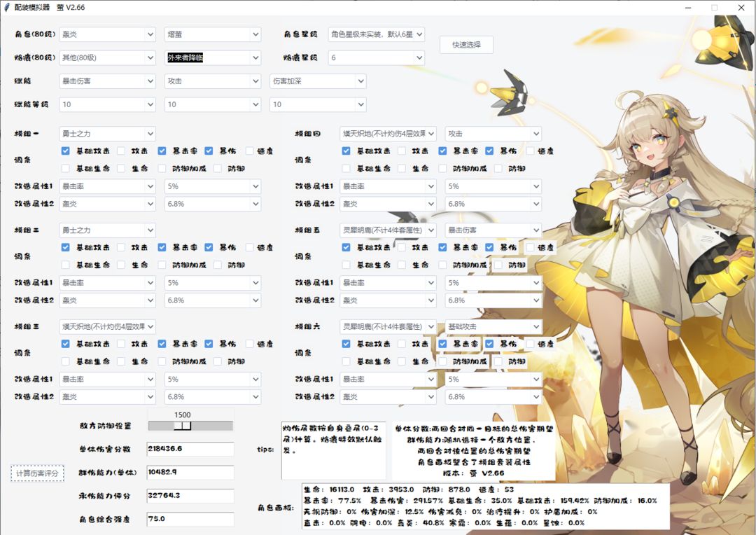
Task: Open the 赋能 dropdown showing 攻击
Action: (x=213, y=81)
